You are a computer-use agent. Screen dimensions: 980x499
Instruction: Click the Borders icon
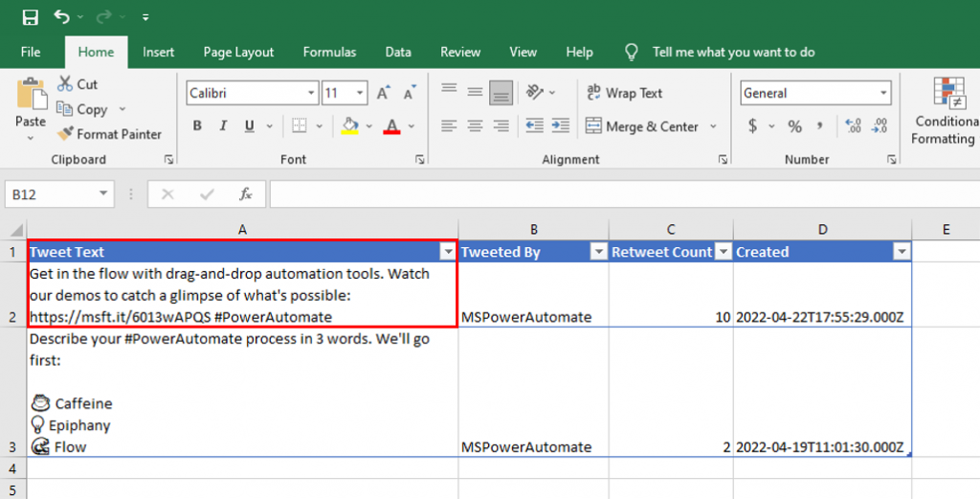point(300,125)
